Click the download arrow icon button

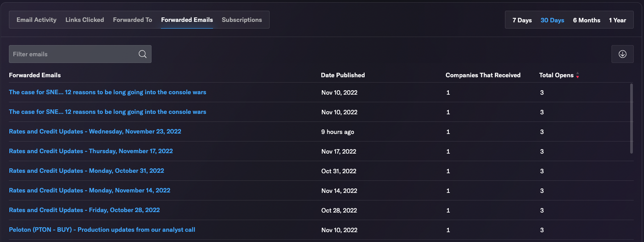tap(623, 54)
